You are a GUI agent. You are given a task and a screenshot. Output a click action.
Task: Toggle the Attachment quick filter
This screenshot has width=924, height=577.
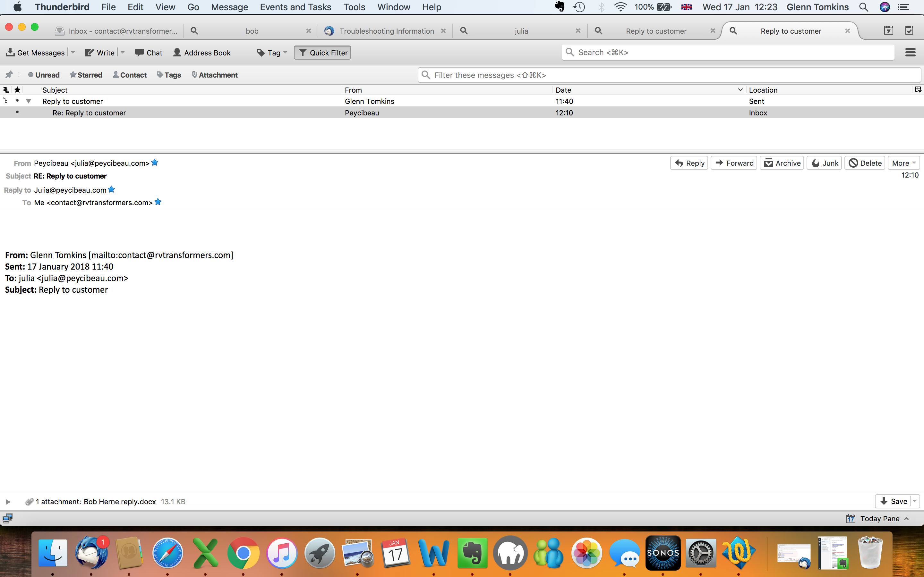215,75
